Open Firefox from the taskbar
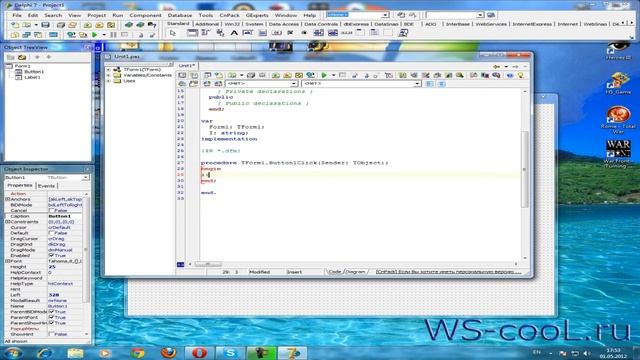Screen dimensions: 640x360 [x=168, y=353]
